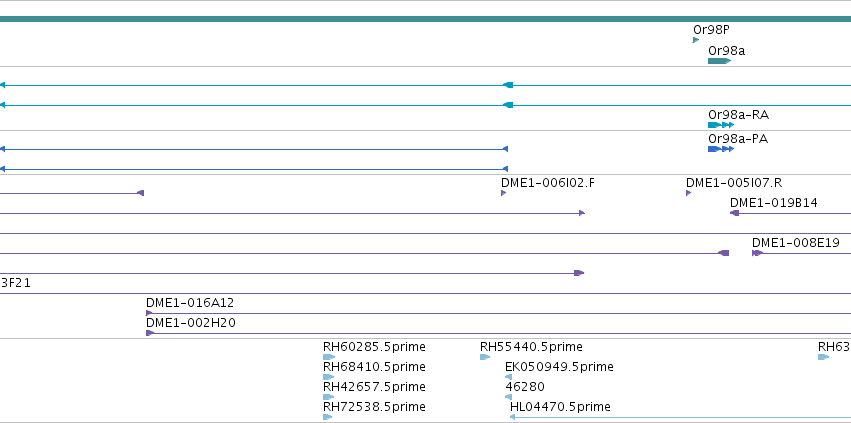
Task: Click the Or98a-PA protein arrow glyph
Action: pos(721,149)
